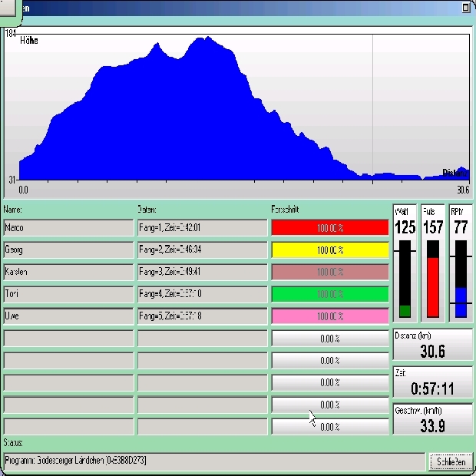Click the Geschw. (km/h) speed readout

(432, 420)
